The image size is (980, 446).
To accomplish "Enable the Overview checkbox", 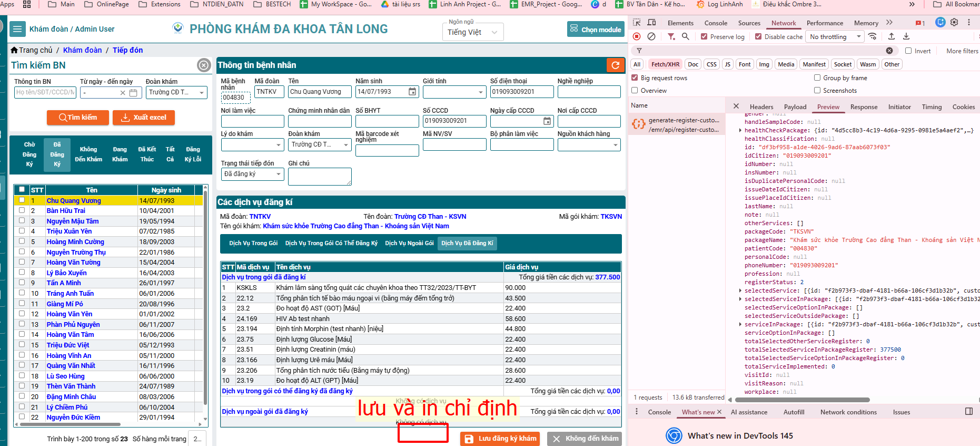I will (635, 90).
